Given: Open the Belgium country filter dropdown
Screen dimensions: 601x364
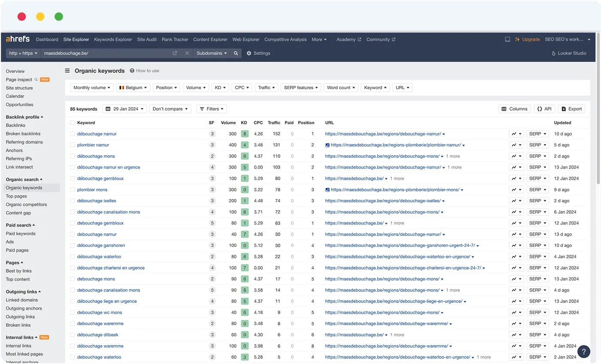Looking at the screenshot, I should (x=133, y=87).
